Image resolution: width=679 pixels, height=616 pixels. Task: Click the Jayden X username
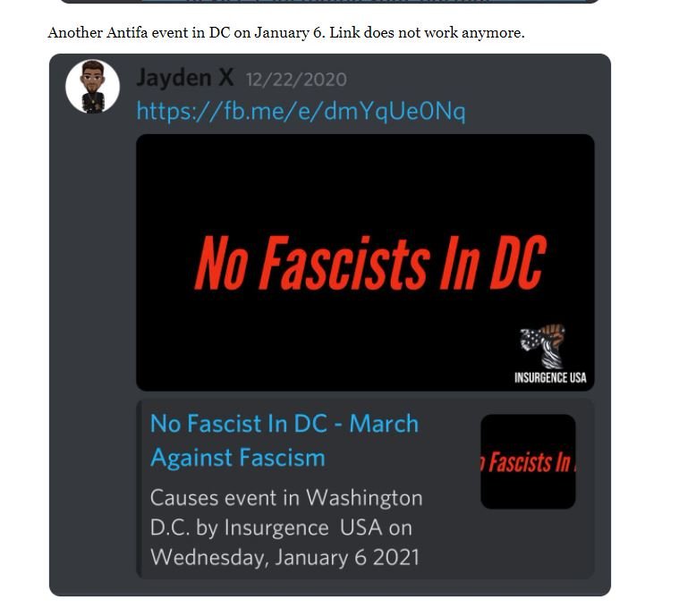click(185, 79)
